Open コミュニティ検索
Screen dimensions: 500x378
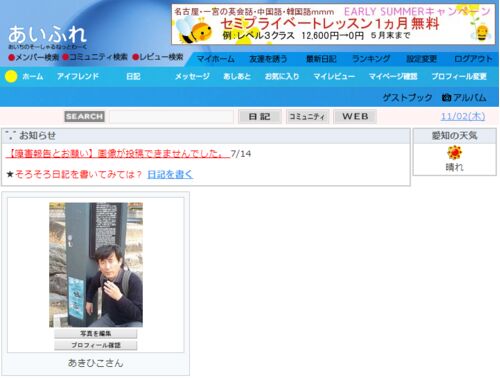[x=95, y=57]
